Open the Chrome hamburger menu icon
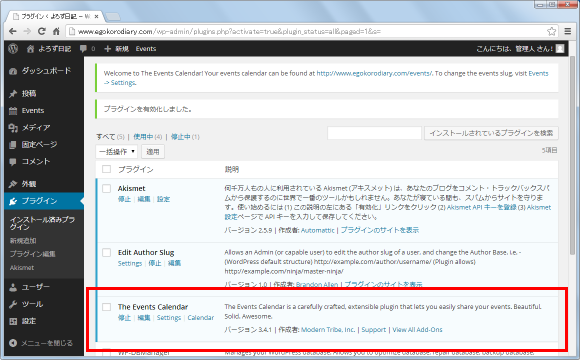This screenshot has height=360, width=580. point(568,31)
